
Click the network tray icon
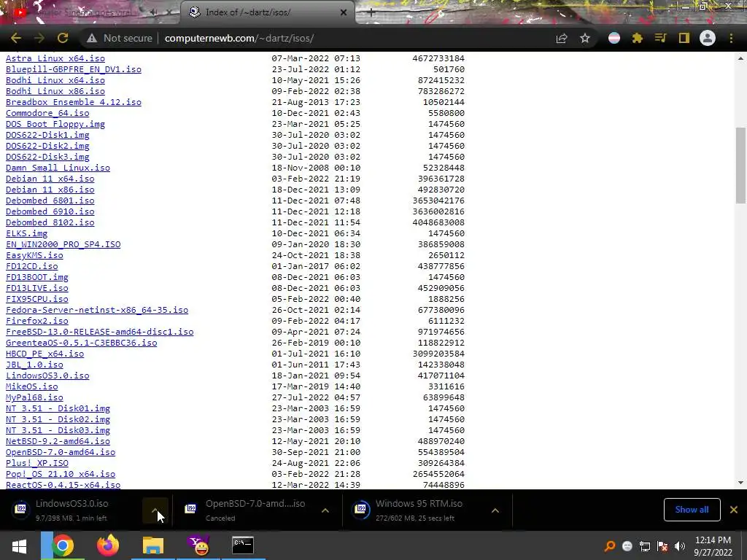click(x=645, y=546)
